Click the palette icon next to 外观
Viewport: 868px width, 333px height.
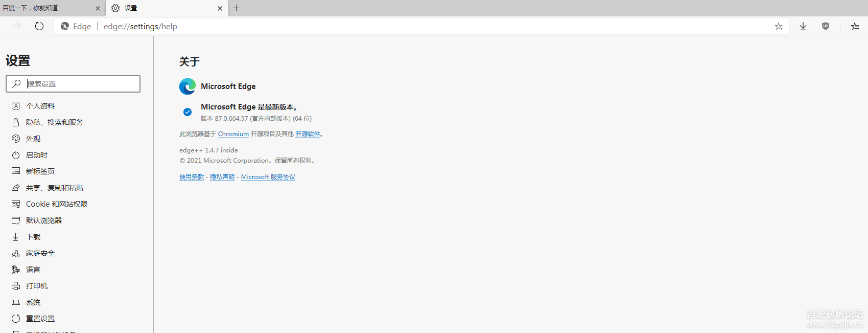click(x=16, y=139)
